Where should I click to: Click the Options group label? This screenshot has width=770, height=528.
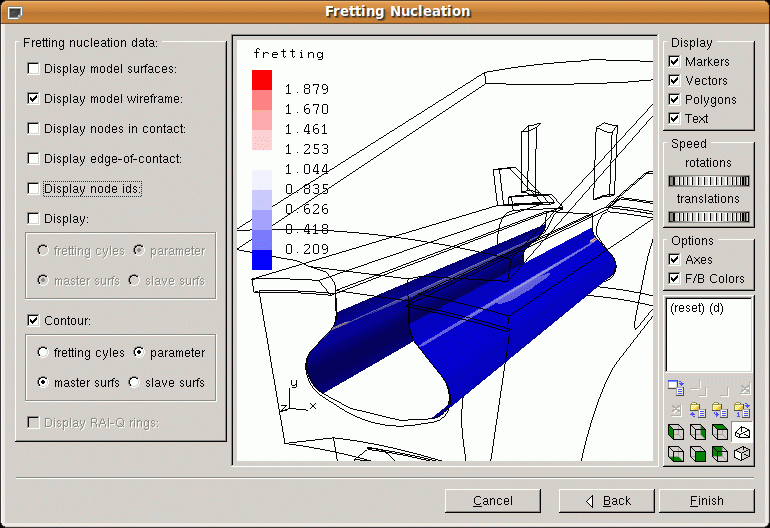(x=692, y=241)
